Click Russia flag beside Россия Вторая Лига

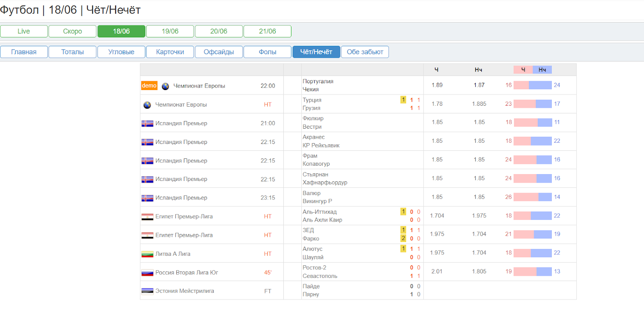(147, 273)
